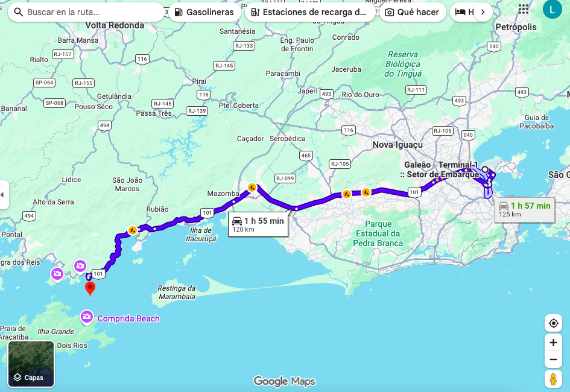Open the account avatar 'L'
This screenshot has width=570, height=392.
(552, 9)
